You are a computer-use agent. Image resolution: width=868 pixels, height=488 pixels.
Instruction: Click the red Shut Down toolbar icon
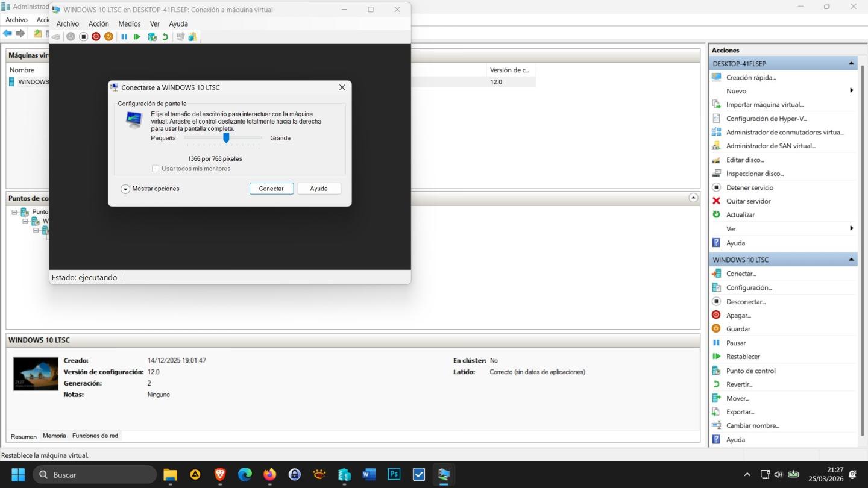point(96,37)
